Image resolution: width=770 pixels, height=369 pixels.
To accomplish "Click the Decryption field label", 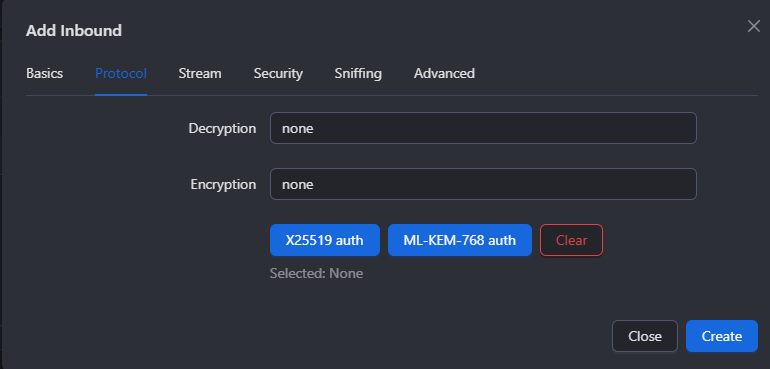I will [222, 128].
